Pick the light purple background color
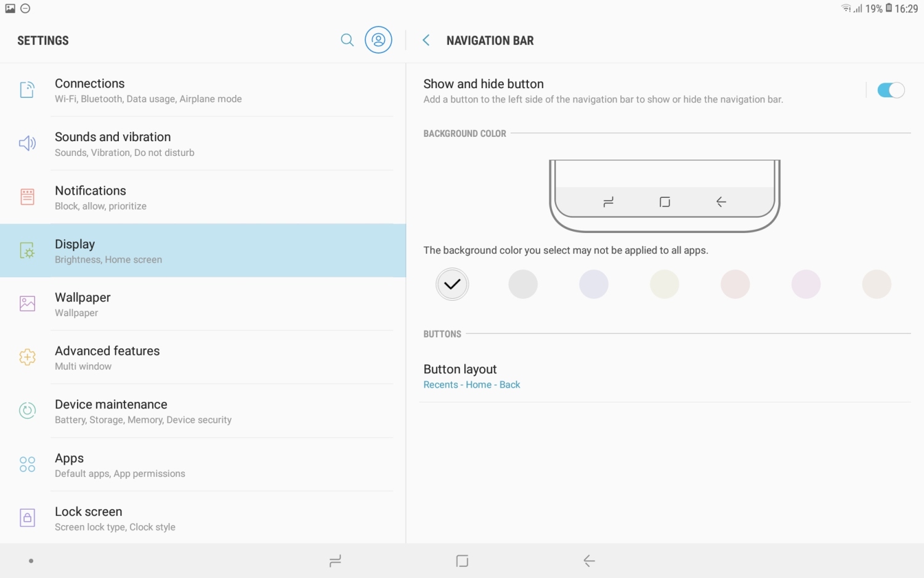The height and width of the screenshot is (578, 924). click(x=594, y=284)
